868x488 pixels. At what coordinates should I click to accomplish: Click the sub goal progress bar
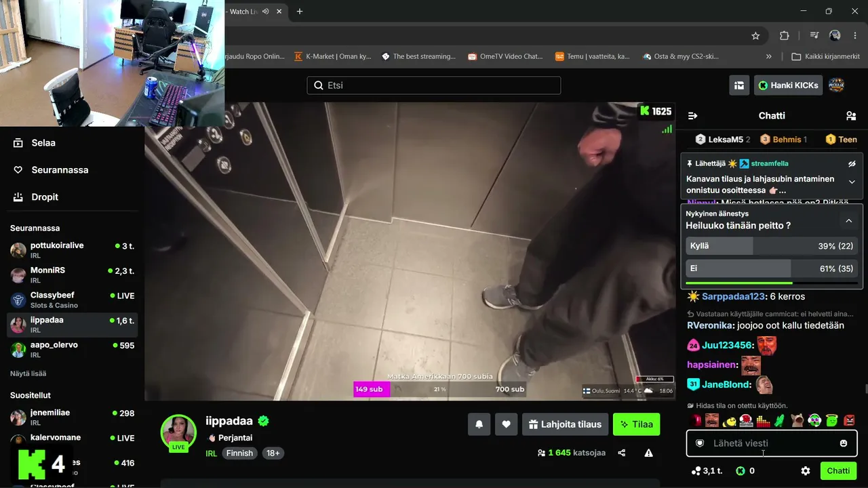pos(441,390)
